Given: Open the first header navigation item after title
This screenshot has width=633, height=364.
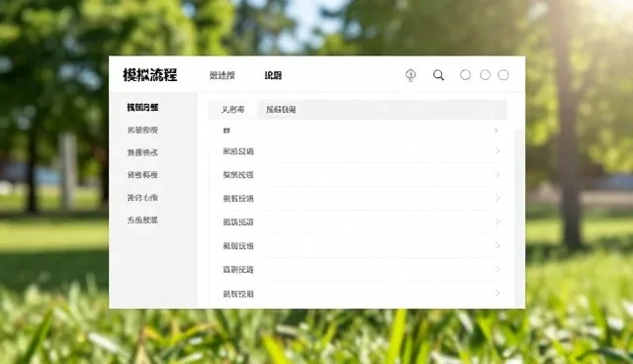Looking at the screenshot, I should 222,75.
